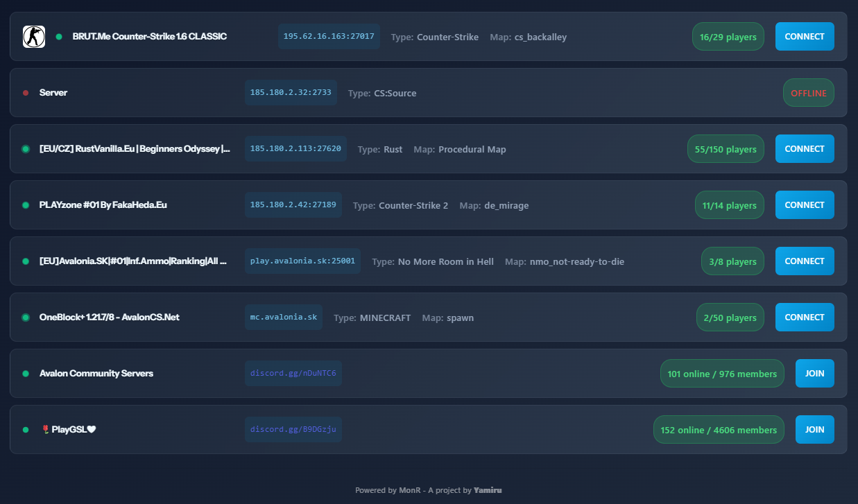Click OneBlock+ 1.21.7/8 - AvalonCS.Net title
This screenshot has width=858, height=504.
click(110, 318)
